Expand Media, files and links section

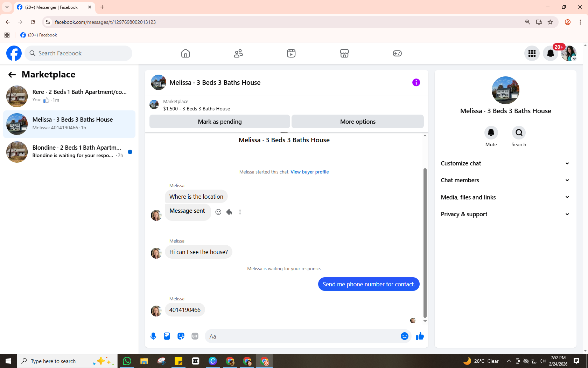(x=505, y=197)
